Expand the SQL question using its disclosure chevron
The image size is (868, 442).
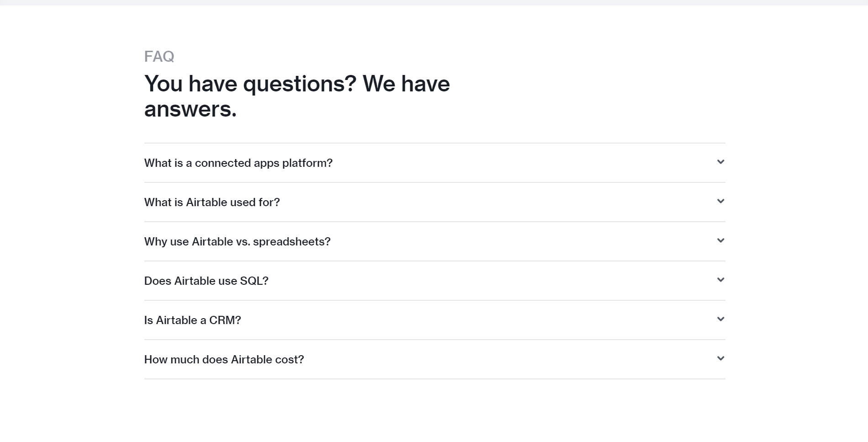[720, 280]
